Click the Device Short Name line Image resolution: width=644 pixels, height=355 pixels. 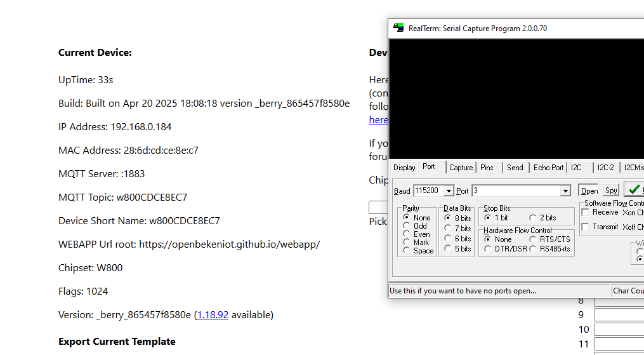[x=139, y=220]
